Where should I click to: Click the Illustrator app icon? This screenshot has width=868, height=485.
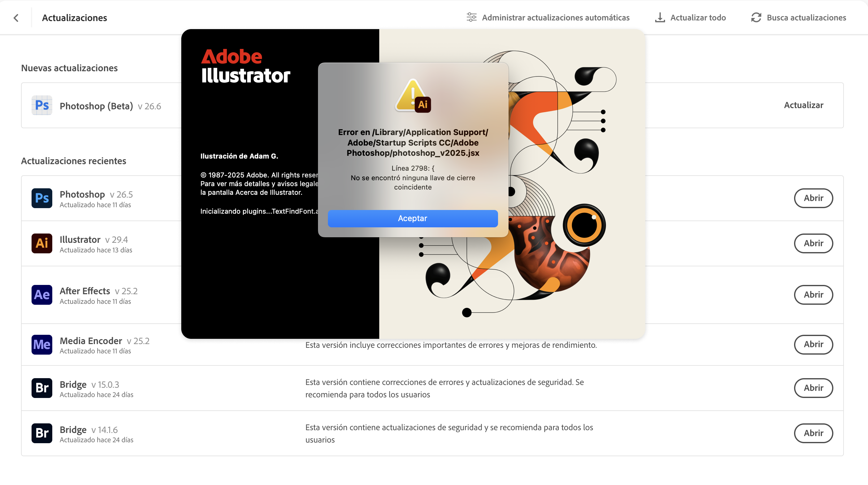(x=41, y=243)
